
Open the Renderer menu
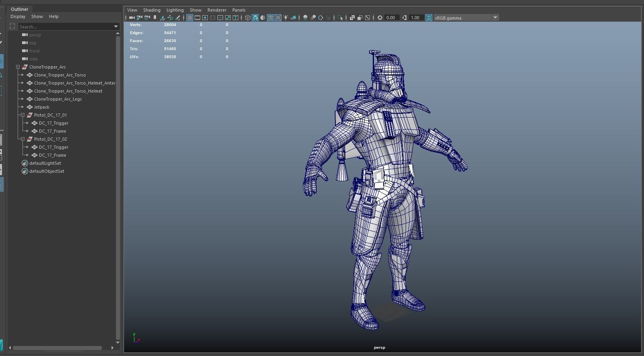(217, 10)
